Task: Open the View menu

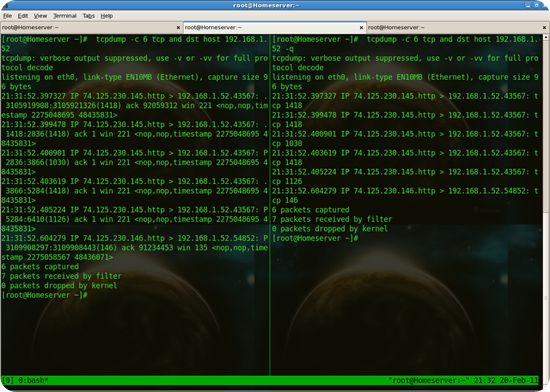Action: tap(40, 16)
